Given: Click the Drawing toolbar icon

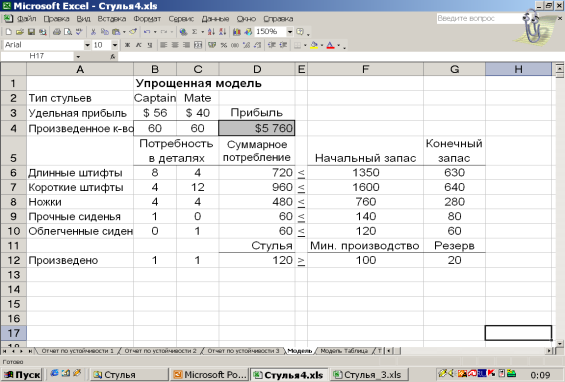Looking at the screenshot, I should click(x=248, y=32).
